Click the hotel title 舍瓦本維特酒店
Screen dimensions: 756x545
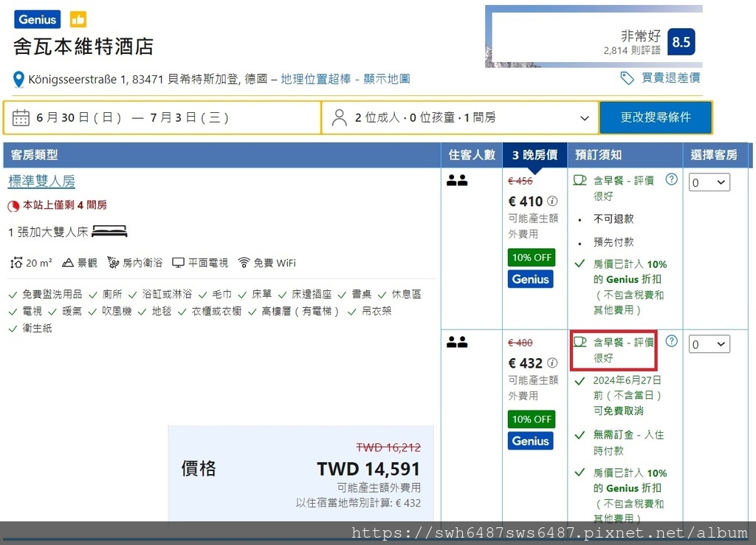coord(83,47)
